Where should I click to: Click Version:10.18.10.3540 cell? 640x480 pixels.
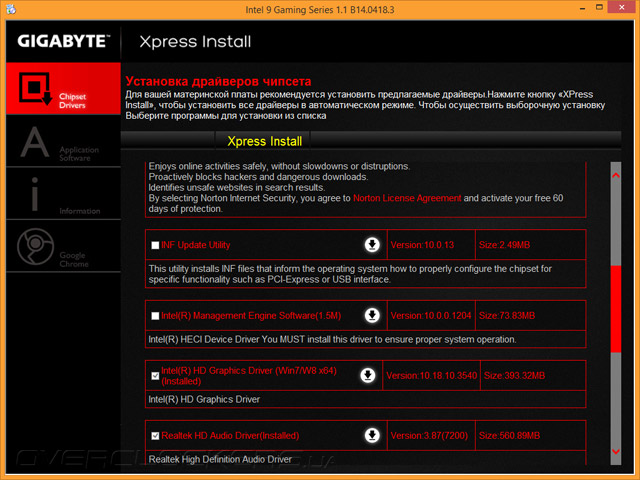coord(431,376)
